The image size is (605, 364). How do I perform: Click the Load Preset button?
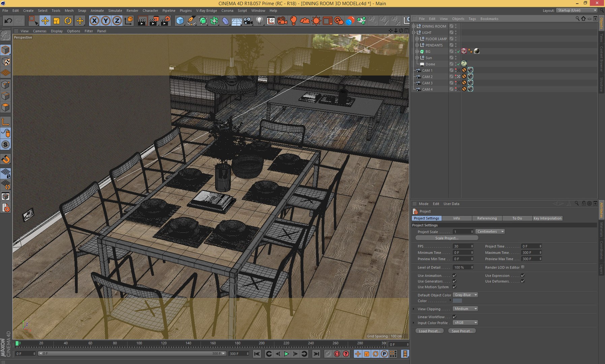(429, 331)
